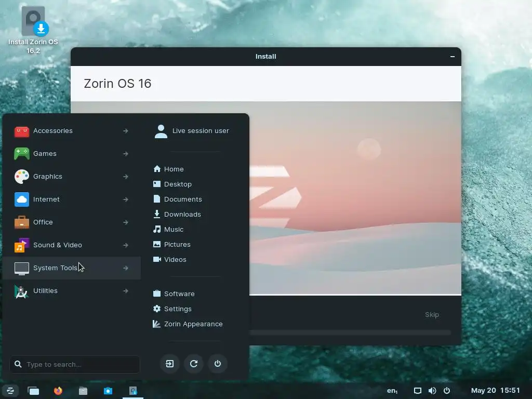
Task: Expand the Accessories submenu arrow
Action: (126, 131)
